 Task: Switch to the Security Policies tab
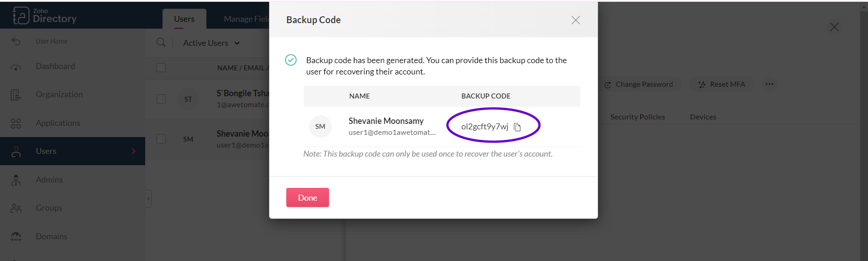tap(638, 117)
